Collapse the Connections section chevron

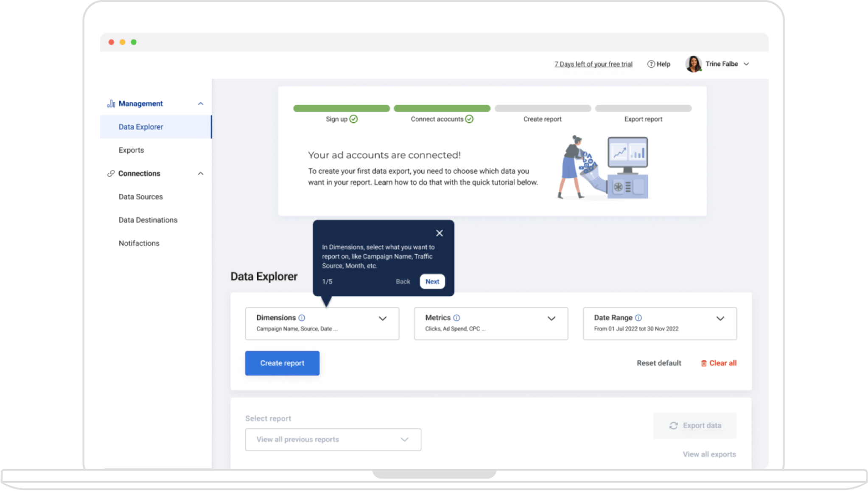201,174
